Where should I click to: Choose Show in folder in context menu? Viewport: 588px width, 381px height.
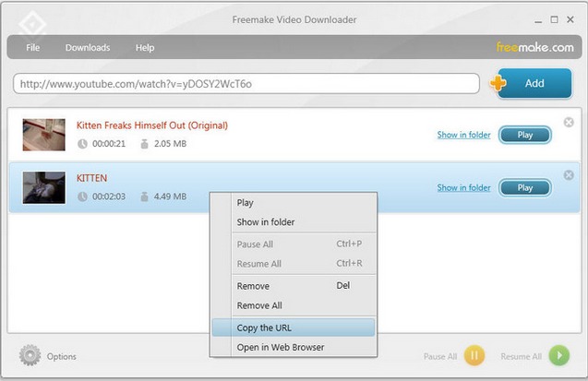pos(266,222)
